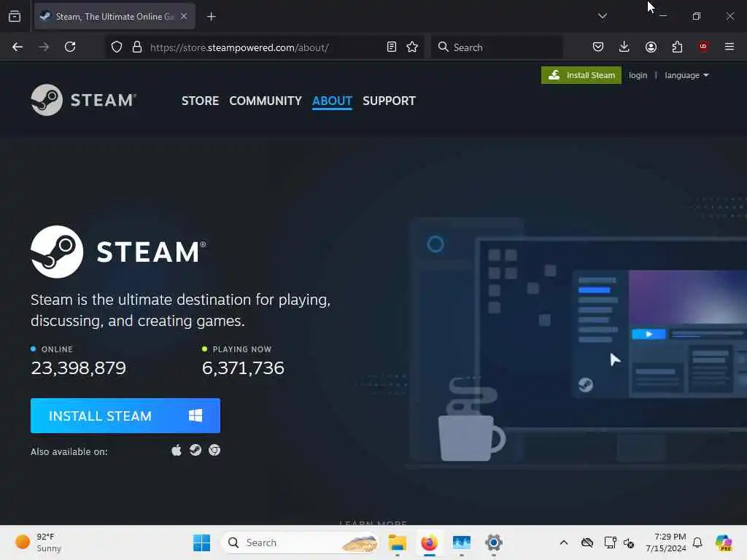Show hidden system tray icons
Image resolution: width=747 pixels, height=560 pixels.
(564, 542)
